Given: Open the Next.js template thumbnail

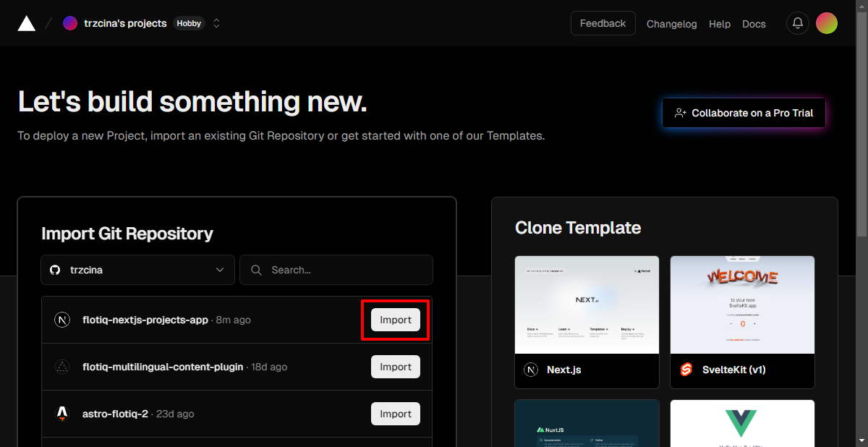Looking at the screenshot, I should click(587, 305).
